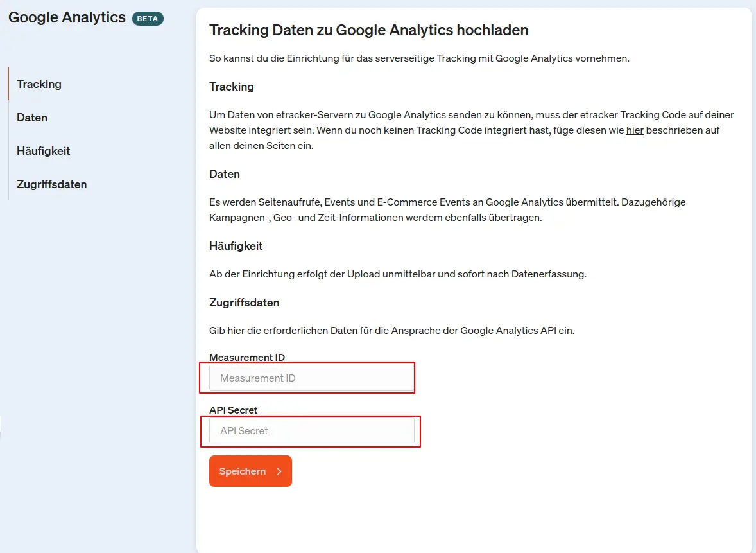Open the "Daten" sidebar section
The height and width of the screenshot is (553, 756).
(30, 118)
